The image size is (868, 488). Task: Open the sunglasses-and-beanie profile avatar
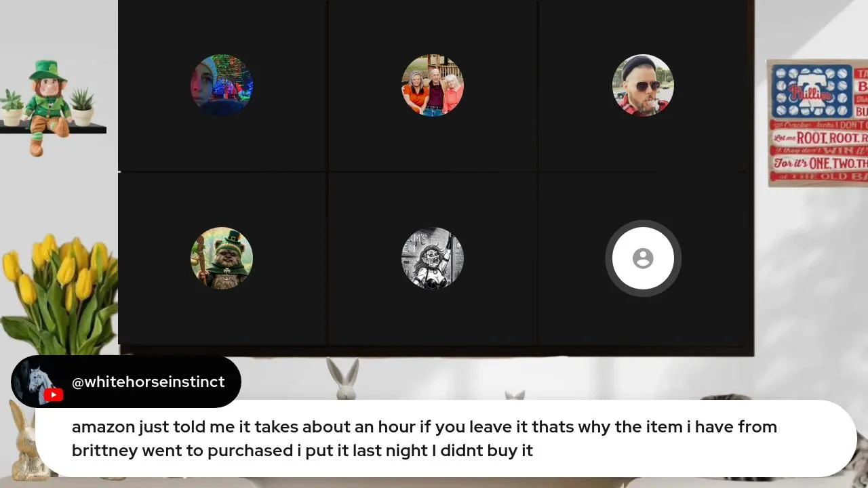[643, 85]
